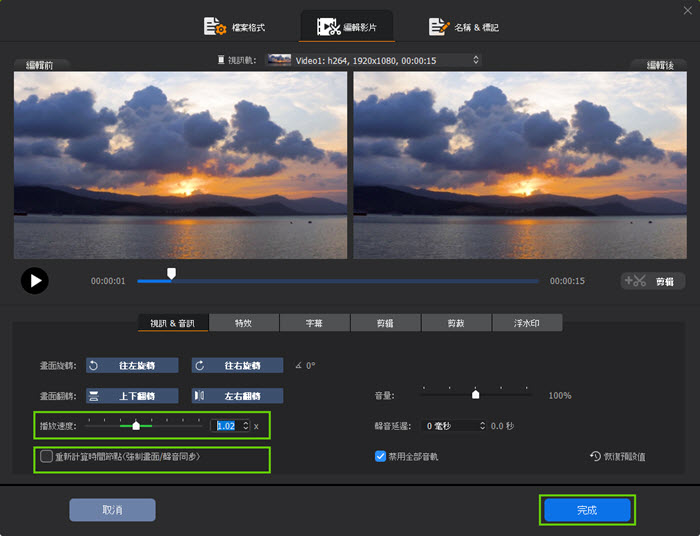The height and width of the screenshot is (536, 700).
Task: Switch to the Effects (特效) tab
Action: click(243, 323)
